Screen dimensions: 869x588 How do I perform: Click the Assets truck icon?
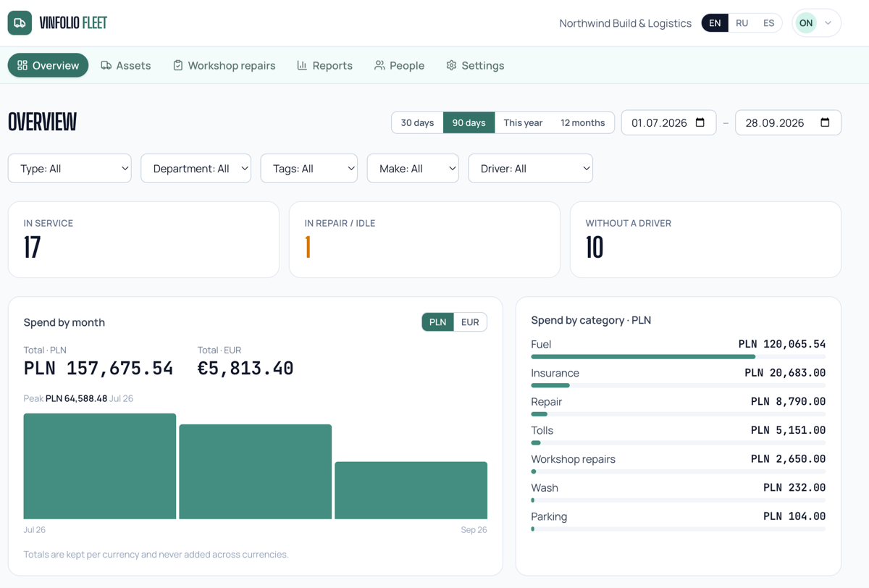[x=106, y=65]
